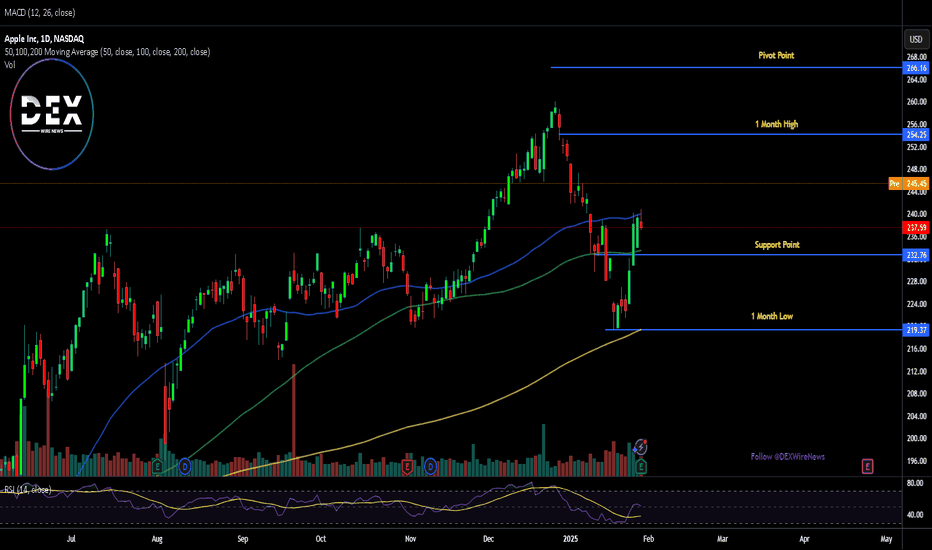The width and height of the screenshot is (932, 550).
Task: Click the Jul label on time axis
Action: pyautogui.click(x=71, y=539)
